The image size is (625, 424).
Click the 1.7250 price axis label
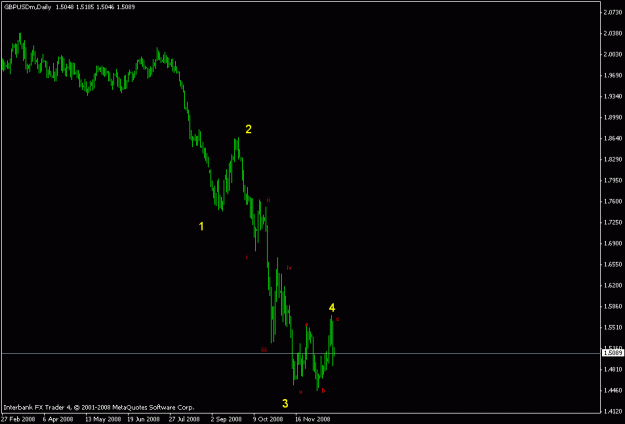click(x=613, y=222)
